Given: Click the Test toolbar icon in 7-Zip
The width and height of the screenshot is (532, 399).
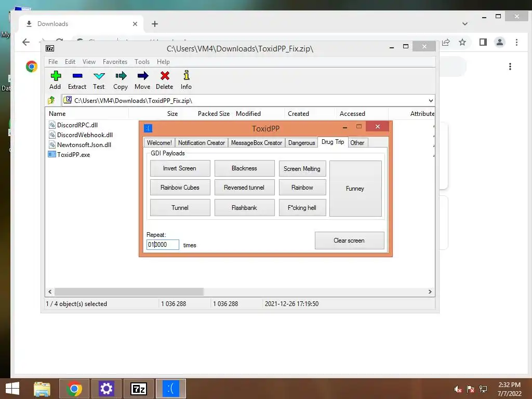Looking at the screenshot, I should (99, 76).
